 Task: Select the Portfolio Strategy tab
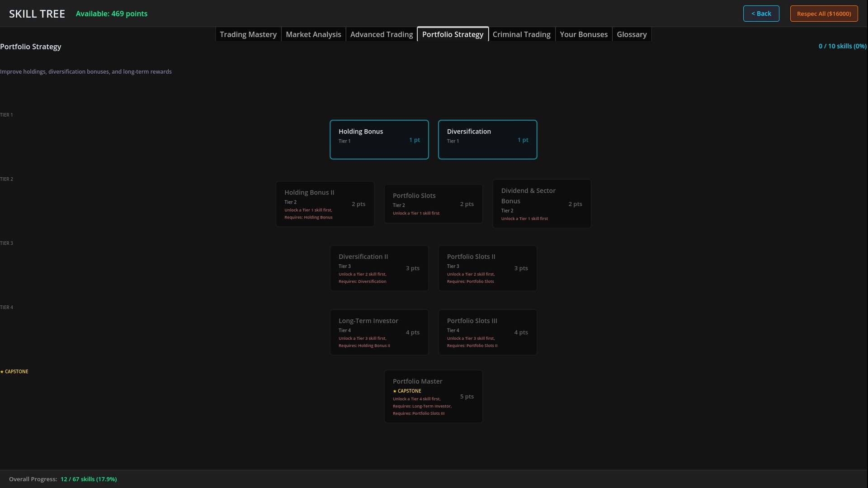(453, 34)
